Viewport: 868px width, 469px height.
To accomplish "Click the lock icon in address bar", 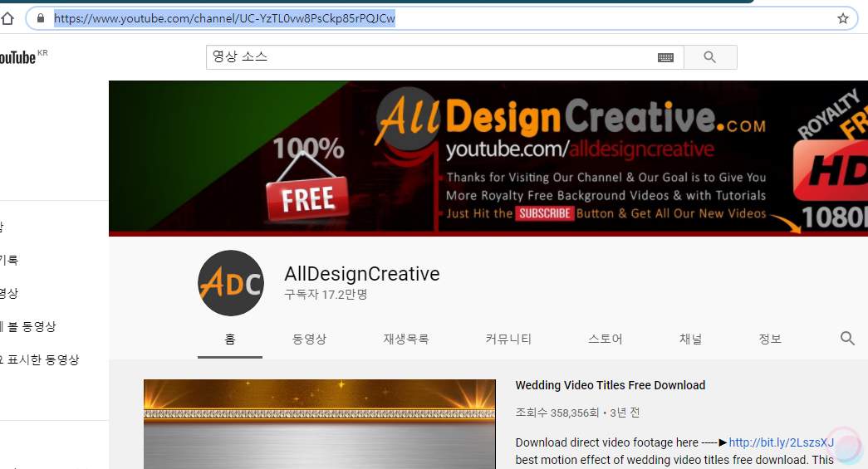I will [41, 19].
